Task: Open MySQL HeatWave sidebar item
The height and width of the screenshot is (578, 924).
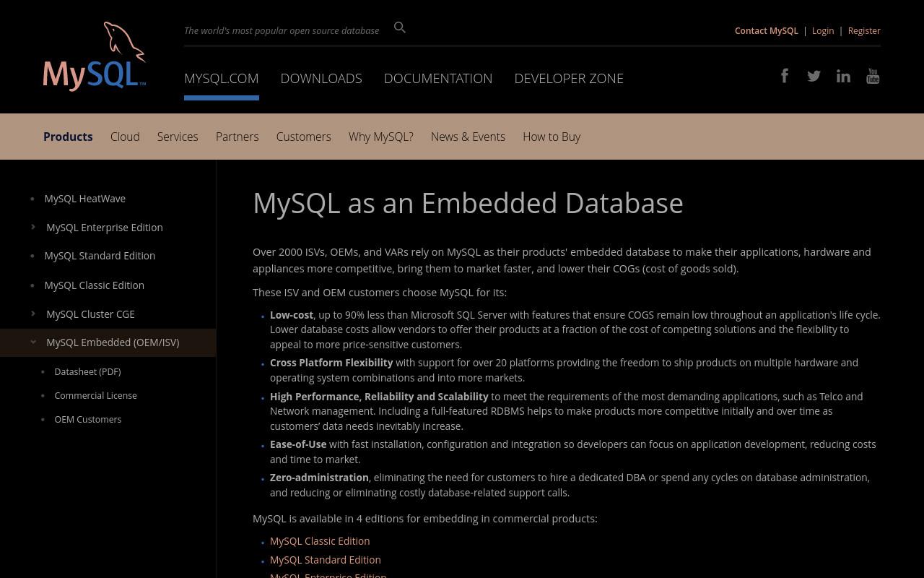Action: (x=84, y=198)
